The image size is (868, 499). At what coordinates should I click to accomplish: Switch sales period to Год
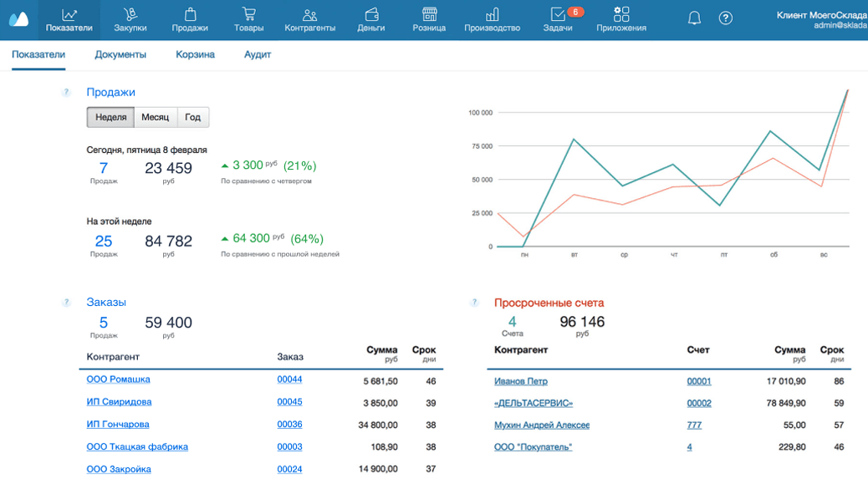point(193,117)
